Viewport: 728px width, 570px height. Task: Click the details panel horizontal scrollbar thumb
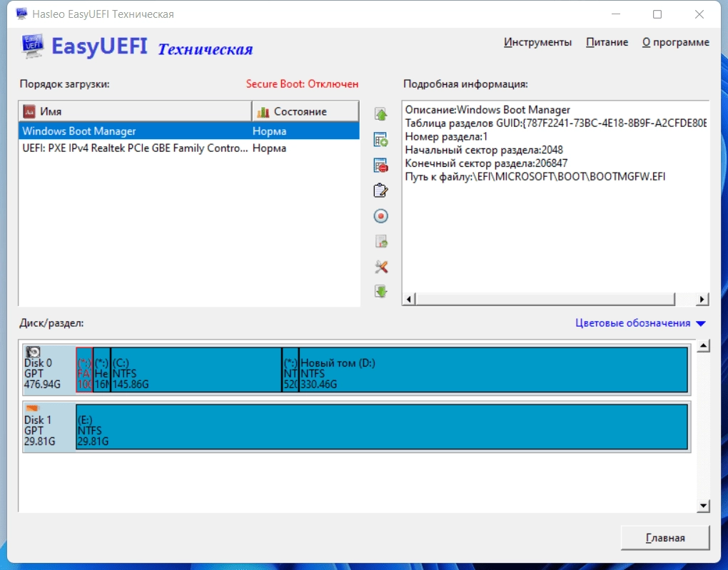pyautogui.click(x=545, y=300)
